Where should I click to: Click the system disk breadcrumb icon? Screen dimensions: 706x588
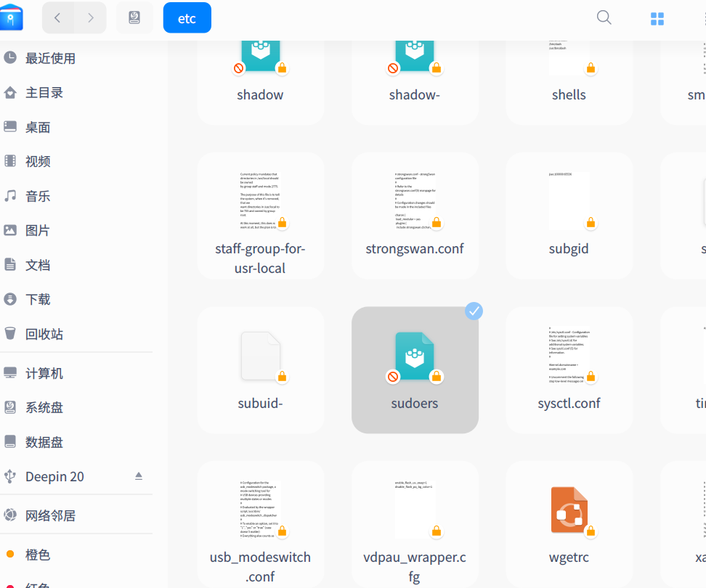[134, 17]
